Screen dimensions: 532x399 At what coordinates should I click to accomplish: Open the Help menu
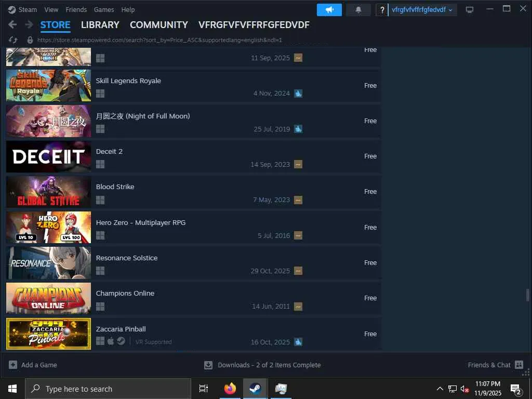(128, 10)
